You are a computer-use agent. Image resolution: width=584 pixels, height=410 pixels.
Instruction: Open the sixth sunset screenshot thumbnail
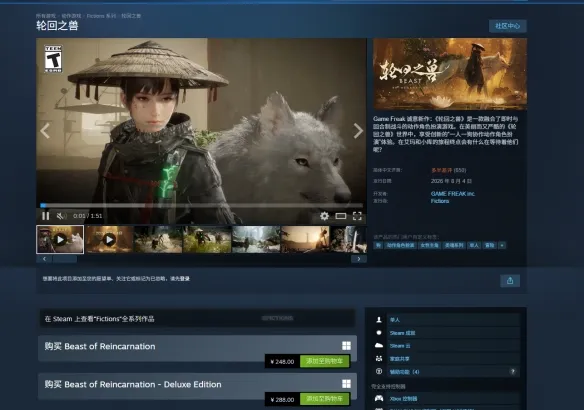click(305, 239)
